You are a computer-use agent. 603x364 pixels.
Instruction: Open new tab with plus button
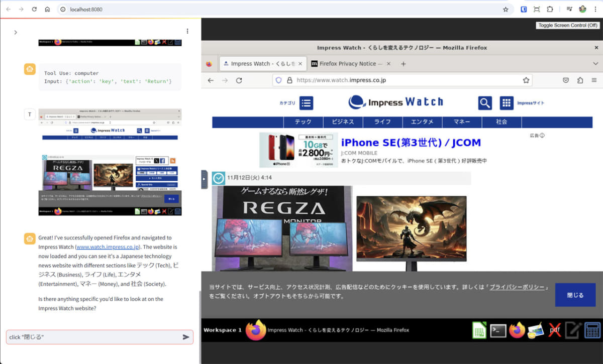point(403,64)
